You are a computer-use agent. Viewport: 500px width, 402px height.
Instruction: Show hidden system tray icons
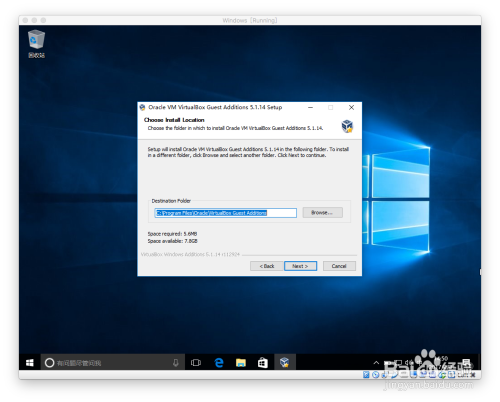(376, 363)
